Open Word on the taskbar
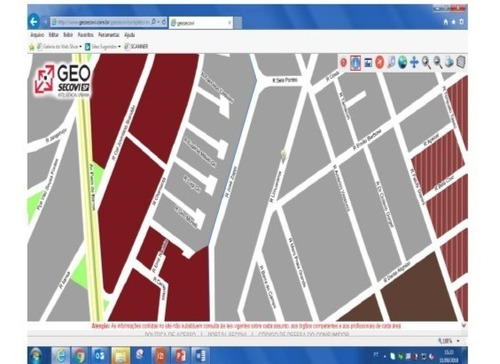The image size is (500, 364). tap(200, 355)
